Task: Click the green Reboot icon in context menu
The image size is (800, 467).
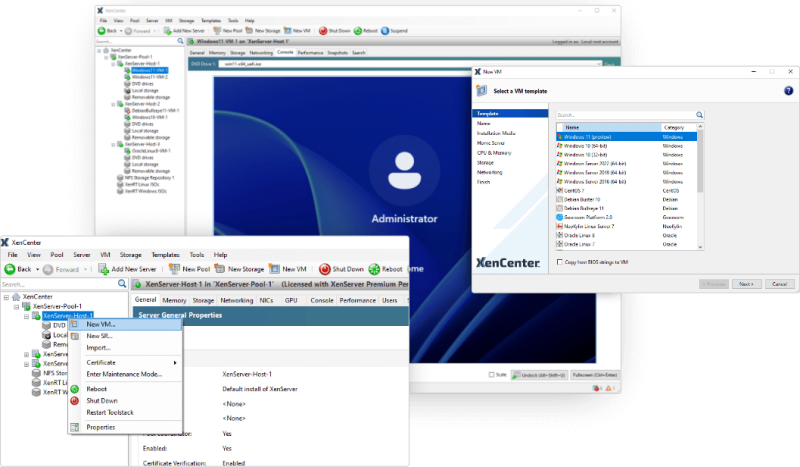Action: (74, 389)
